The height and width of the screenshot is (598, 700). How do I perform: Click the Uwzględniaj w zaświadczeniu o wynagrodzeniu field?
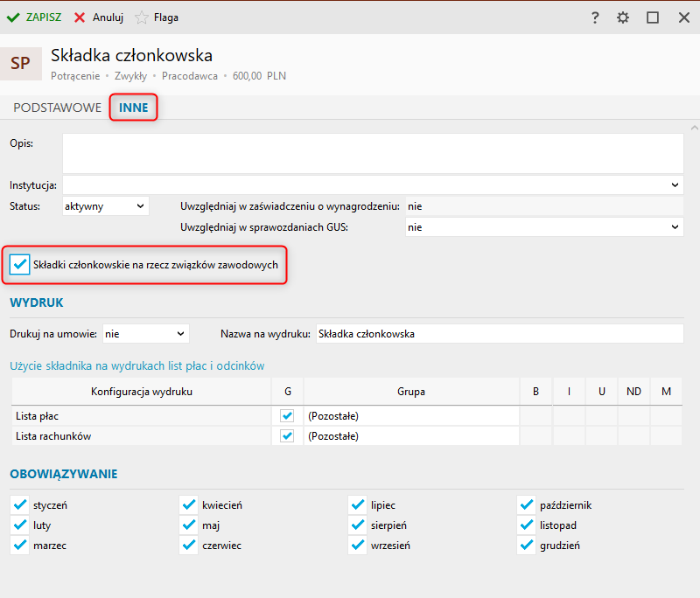[544, 206]
